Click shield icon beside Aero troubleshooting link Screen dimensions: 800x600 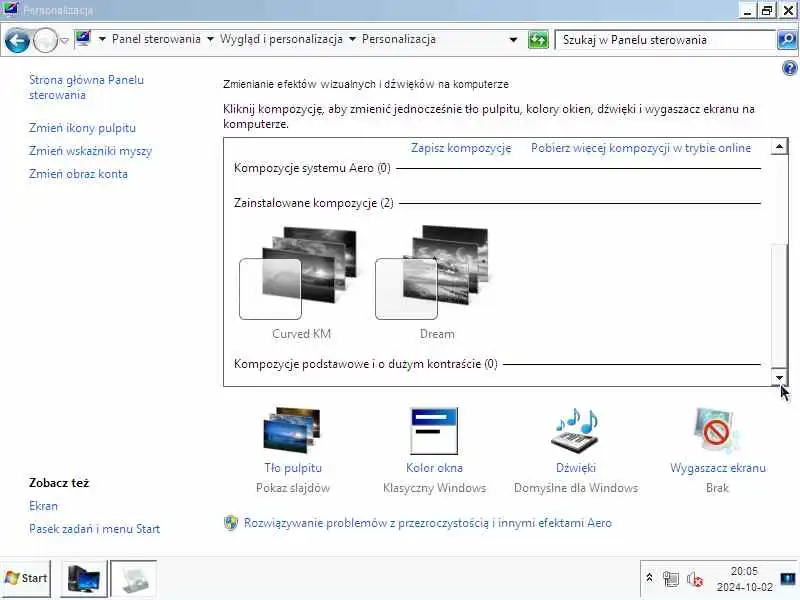[231, 523]
